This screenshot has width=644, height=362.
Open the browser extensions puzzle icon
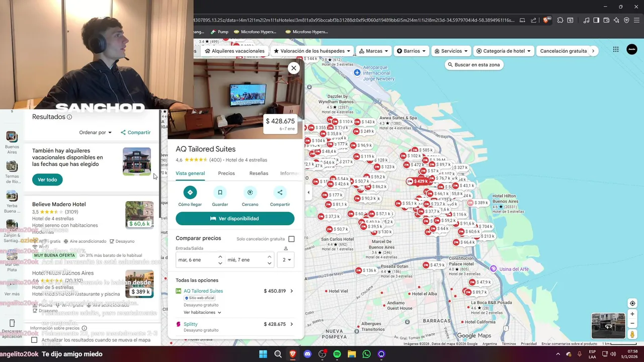[x=560, y=20]
